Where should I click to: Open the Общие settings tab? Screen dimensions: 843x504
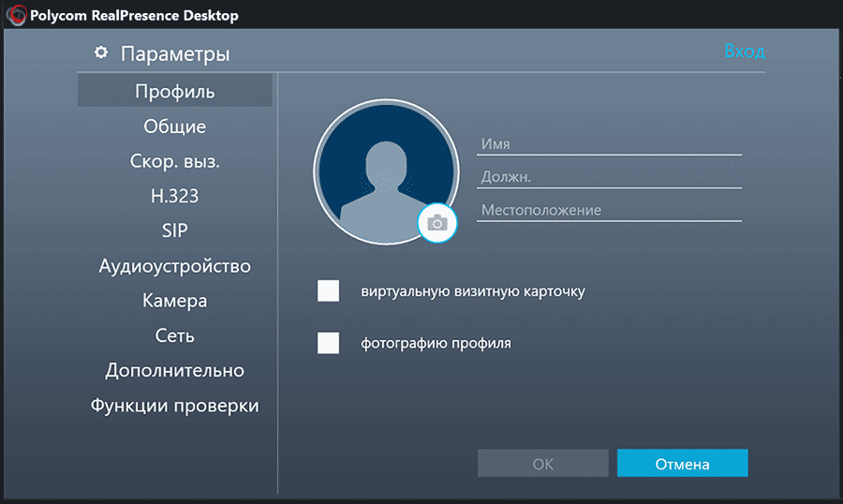pos(175,126)
